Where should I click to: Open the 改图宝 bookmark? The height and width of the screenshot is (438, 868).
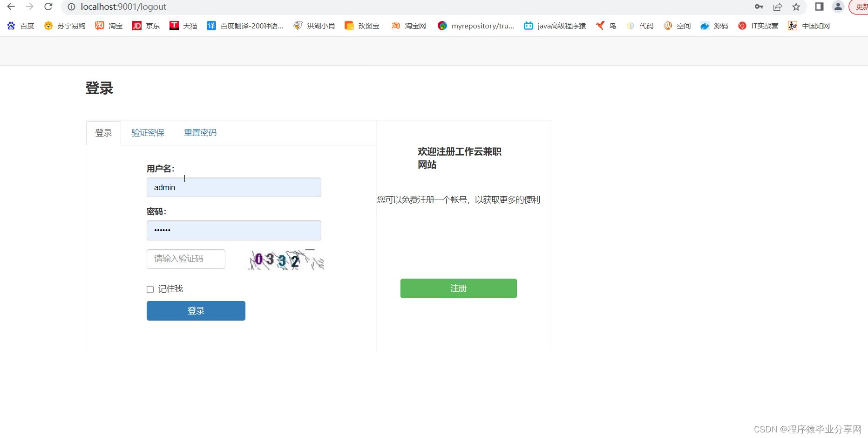362,26
